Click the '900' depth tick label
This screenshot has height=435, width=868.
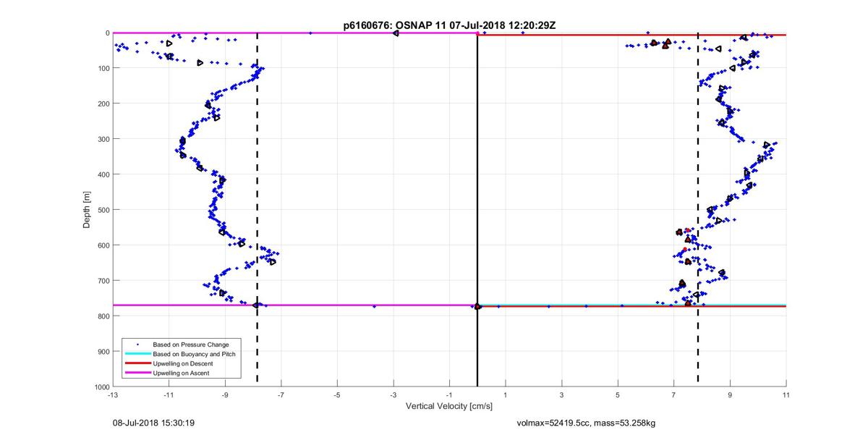(103, 352)
